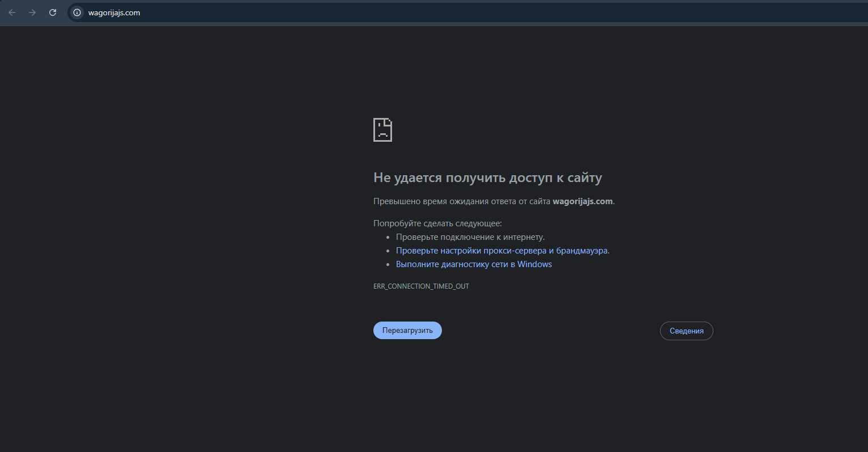Run the Windows network diagnostics link

[474, 264]
